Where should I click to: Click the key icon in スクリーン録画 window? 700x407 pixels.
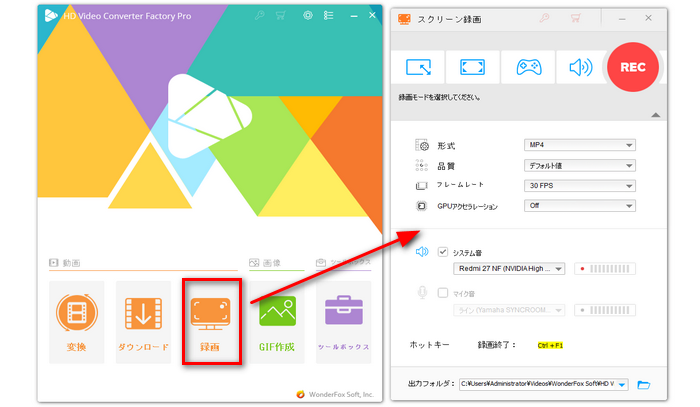[544, 18]
